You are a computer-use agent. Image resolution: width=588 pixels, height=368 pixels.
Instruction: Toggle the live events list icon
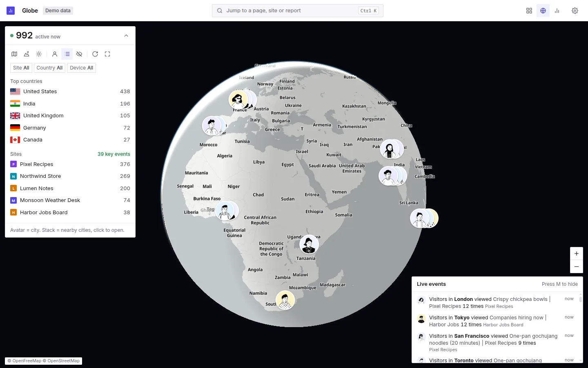[67, 54]
